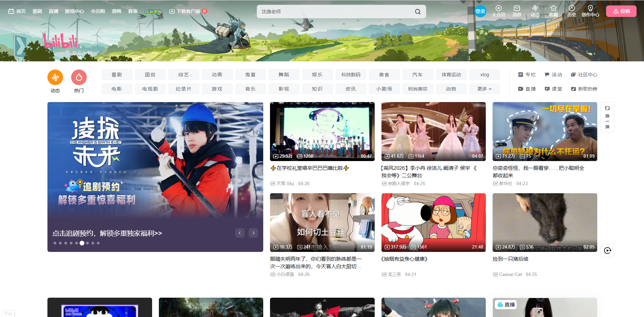The height and width of the screenshot is (317, 644).
Task: Open the 乘风2026 stage video thumbnail
Action: (x=434, y=132)
